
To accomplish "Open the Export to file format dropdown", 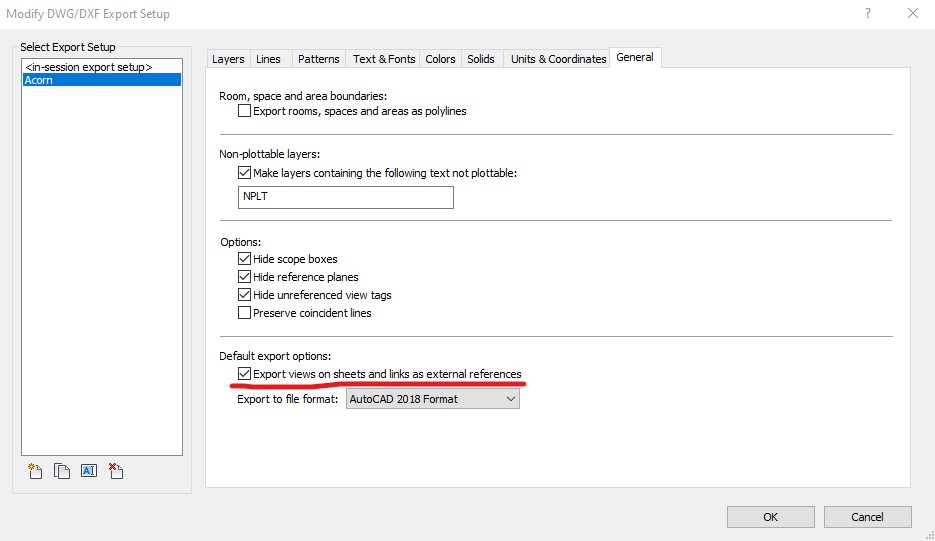I will pos(432,399).
